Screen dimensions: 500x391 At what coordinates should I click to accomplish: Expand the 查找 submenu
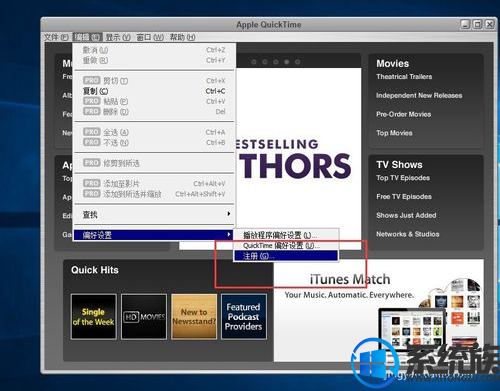pyautogui.click(x=154, y=214)
